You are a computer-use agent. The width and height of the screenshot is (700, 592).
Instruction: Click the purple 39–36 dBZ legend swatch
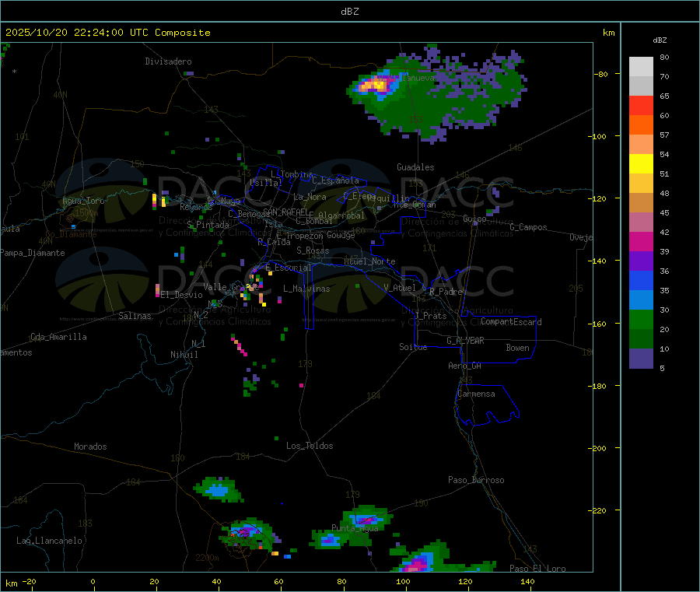(641, 261)
